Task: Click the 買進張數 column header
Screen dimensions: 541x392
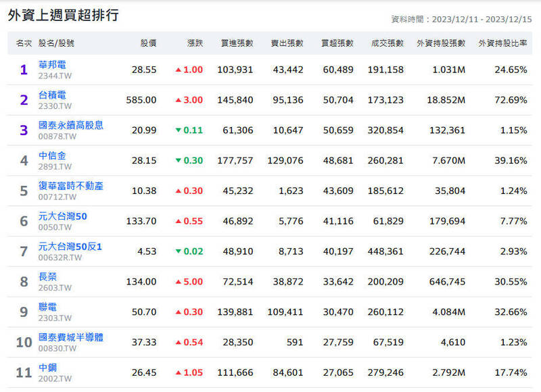Action: pyautogui.click(x=237, y=43)
